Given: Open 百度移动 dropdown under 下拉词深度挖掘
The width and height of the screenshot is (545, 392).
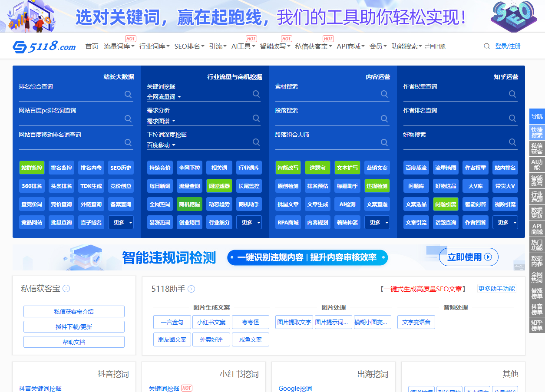Looking at the screenshot, I should [x=161, y=145].
